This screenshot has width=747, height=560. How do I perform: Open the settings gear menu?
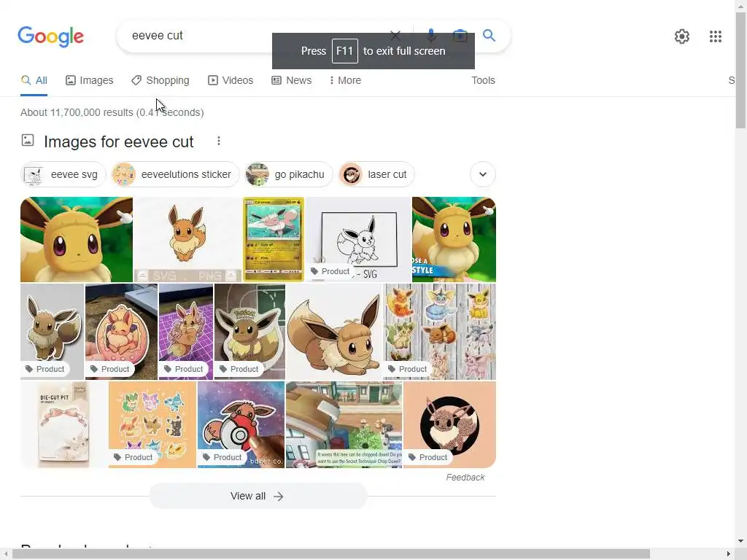coord(682,36)
